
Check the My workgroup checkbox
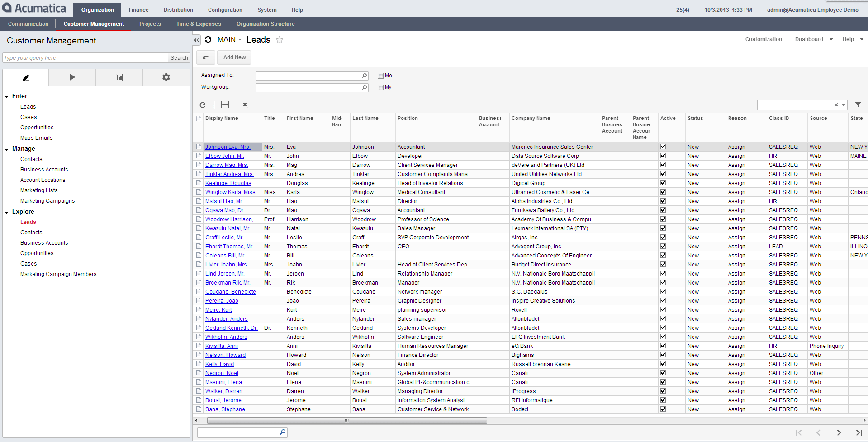pos(381,88)
